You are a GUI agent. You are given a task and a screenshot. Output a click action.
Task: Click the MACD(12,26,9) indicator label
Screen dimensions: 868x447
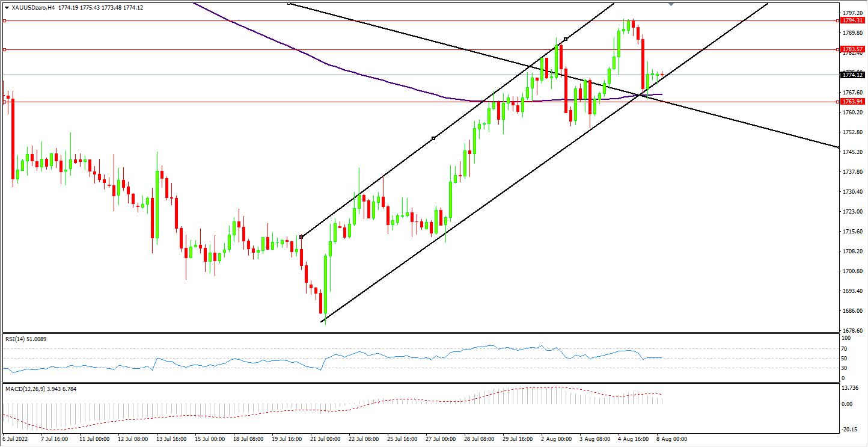coord(41,389)
